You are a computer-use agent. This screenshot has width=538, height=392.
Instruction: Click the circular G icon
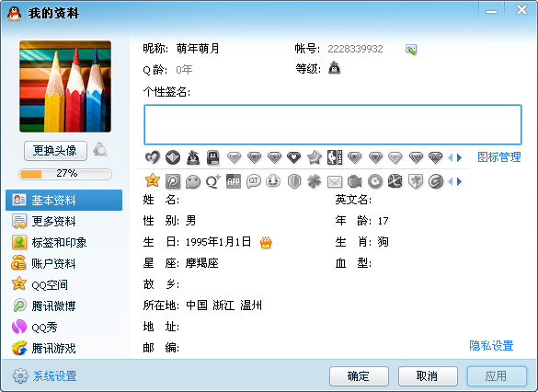[x=375, y=181]
